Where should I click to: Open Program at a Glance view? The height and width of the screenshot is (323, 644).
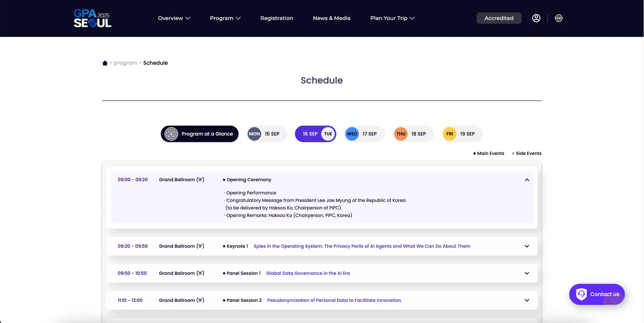(200, 134)
